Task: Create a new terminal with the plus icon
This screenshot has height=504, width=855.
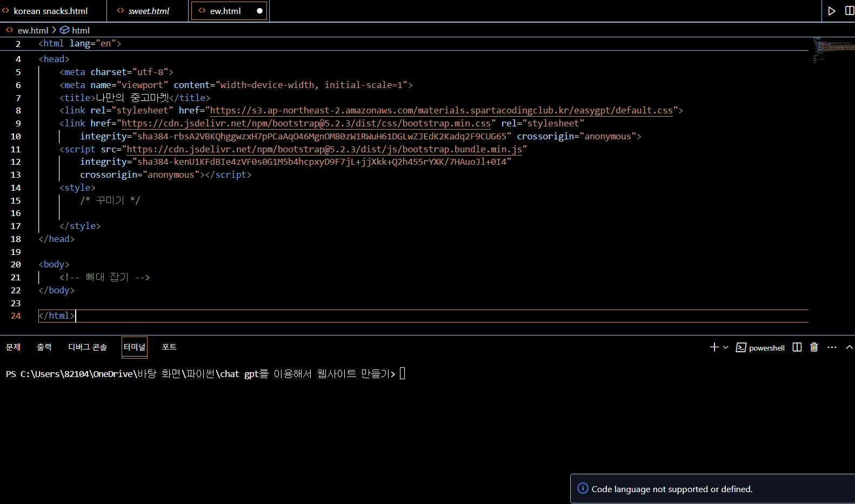Action: 714,347
